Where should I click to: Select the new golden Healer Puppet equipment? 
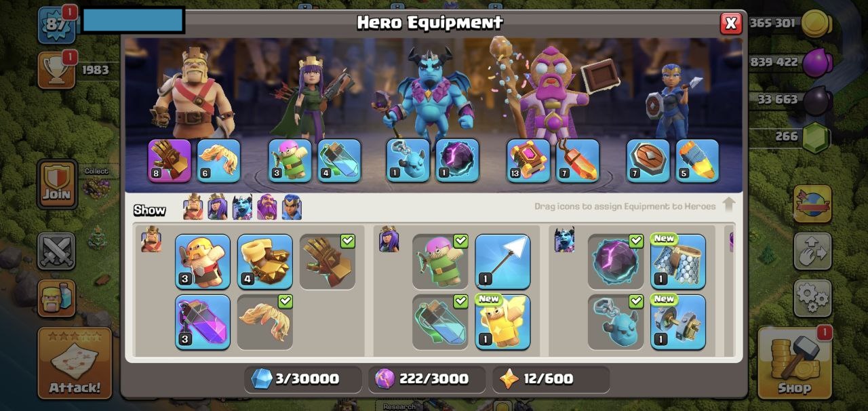(502, 322)
